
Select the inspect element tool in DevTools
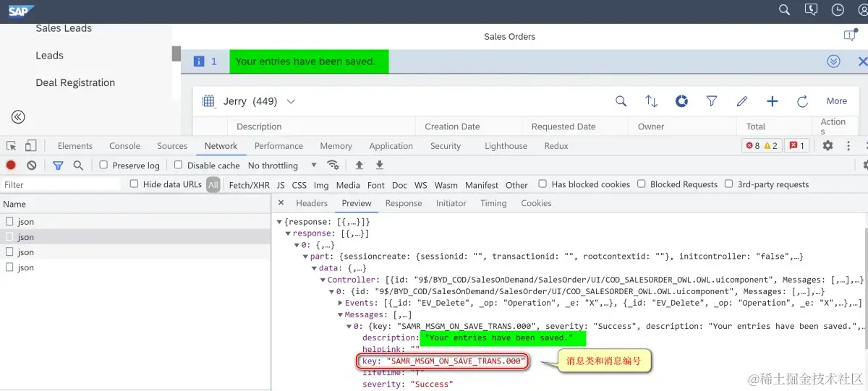coord(12,146)
